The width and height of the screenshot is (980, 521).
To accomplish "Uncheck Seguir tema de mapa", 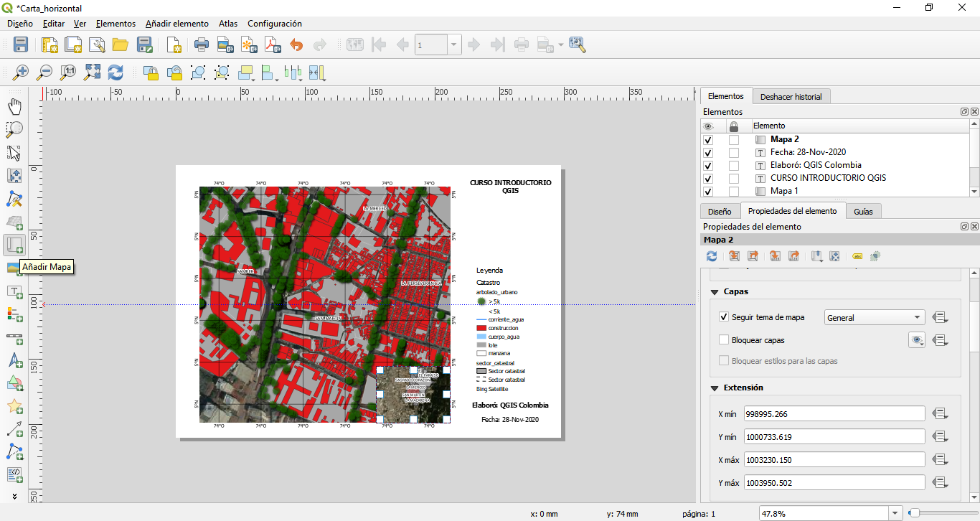I will tap(724, 317).
